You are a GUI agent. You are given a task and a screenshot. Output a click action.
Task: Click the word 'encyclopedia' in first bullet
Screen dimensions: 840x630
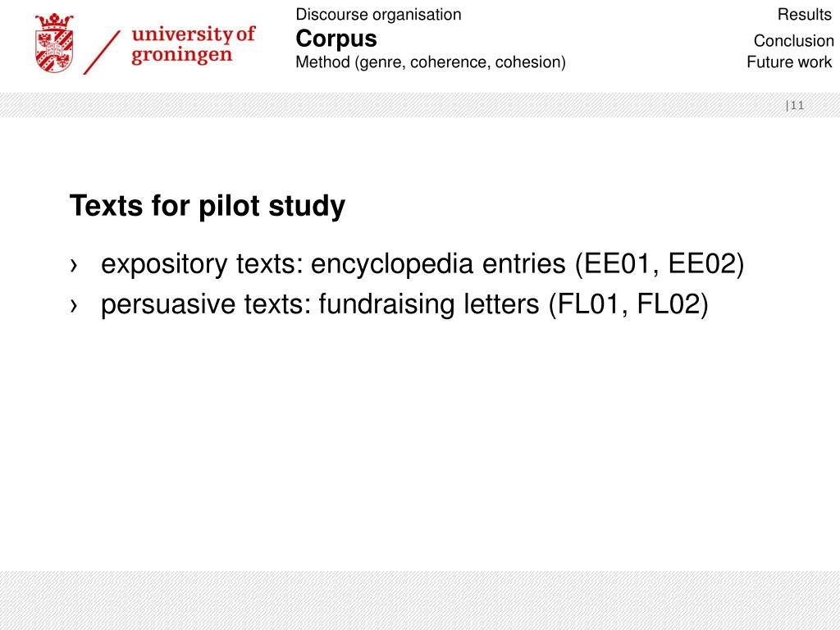coord(393,265)
